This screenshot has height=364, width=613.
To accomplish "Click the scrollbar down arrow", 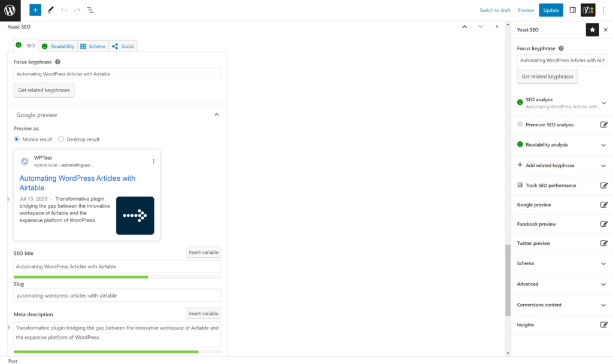I will (508, 353).
